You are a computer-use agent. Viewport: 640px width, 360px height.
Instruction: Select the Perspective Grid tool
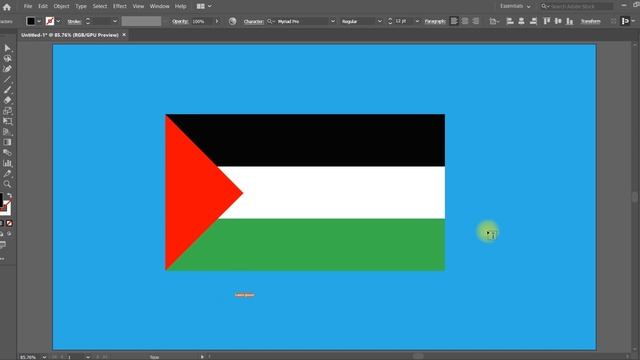point(7,132)
